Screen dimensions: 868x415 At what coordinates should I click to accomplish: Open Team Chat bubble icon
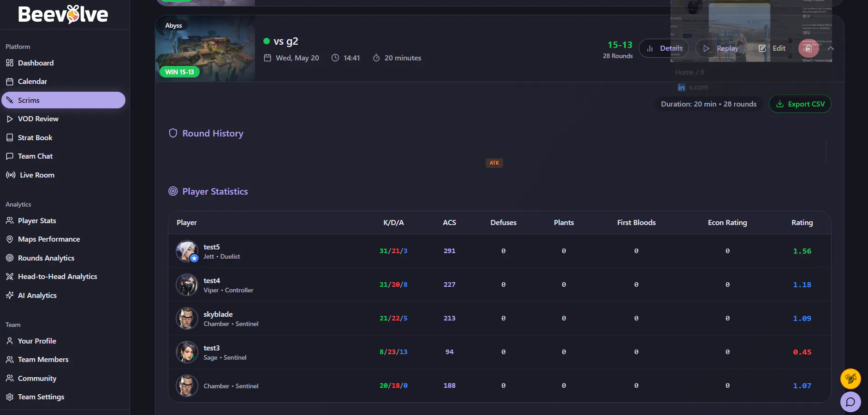[10, 156]
